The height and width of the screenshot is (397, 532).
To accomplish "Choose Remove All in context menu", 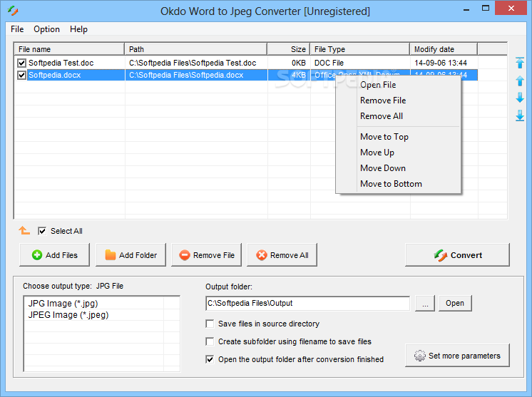I will coord(399,116).
